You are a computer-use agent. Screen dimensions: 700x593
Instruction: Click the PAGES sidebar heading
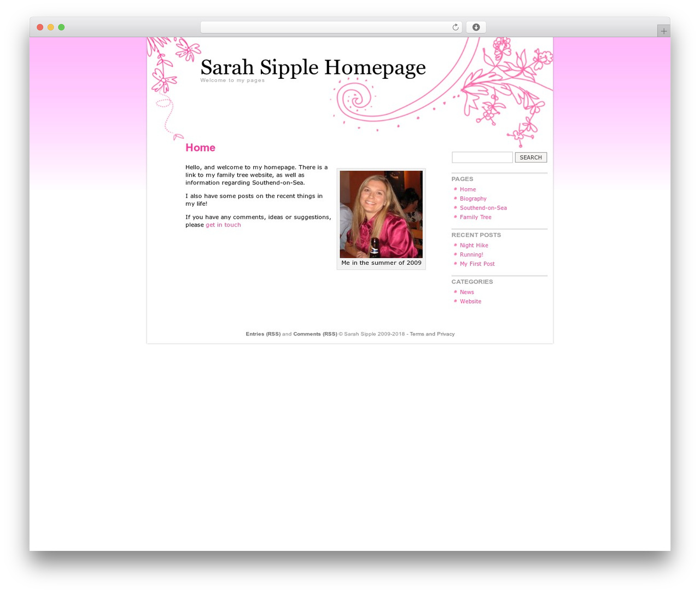[462, 179]
